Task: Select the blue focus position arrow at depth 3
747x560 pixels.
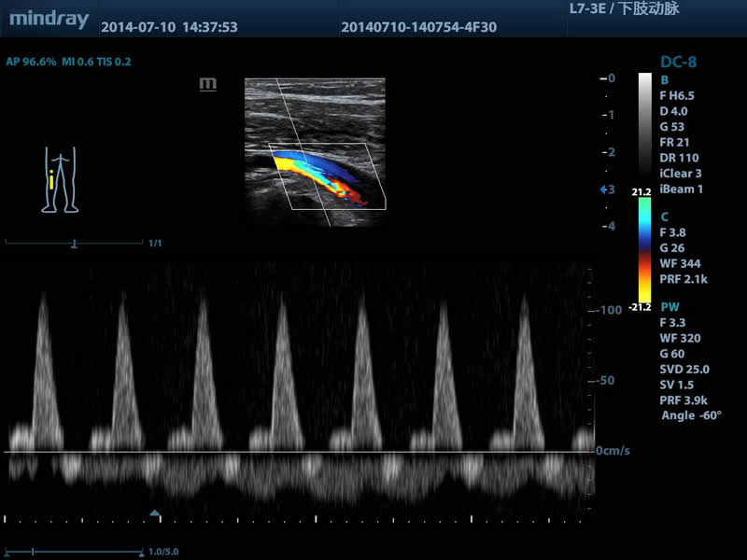Action: tap(603, 189)
